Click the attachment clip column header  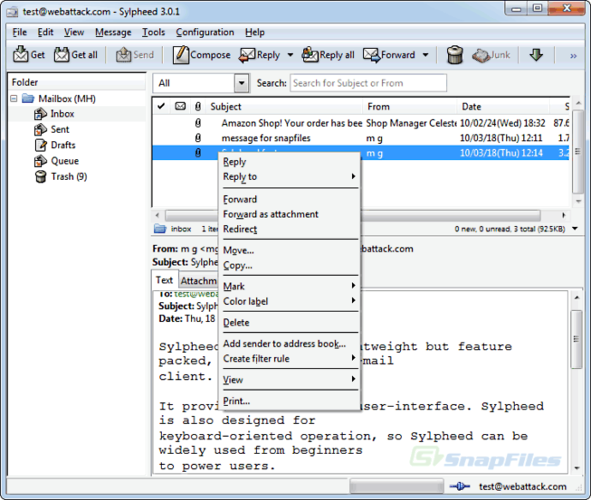pos(198,107)
